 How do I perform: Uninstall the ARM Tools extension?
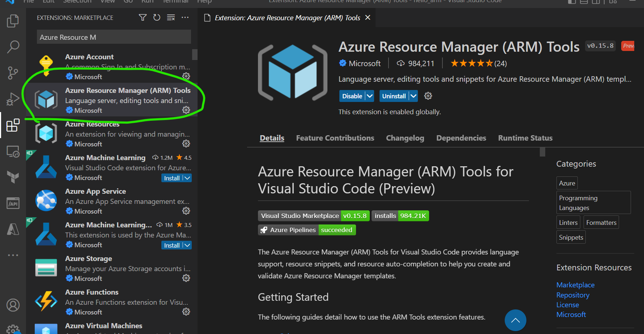tap(394, 96)
